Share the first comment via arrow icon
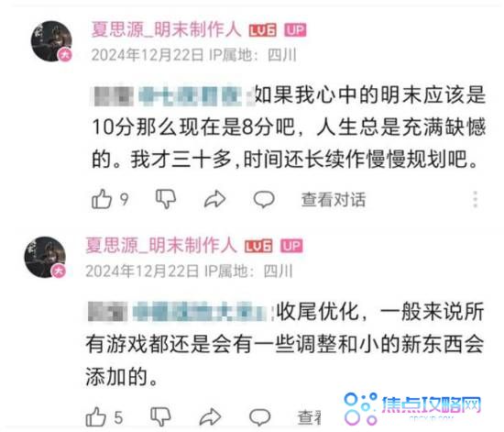This screenshot has width=504, height=432. click(x=215, y=199)
